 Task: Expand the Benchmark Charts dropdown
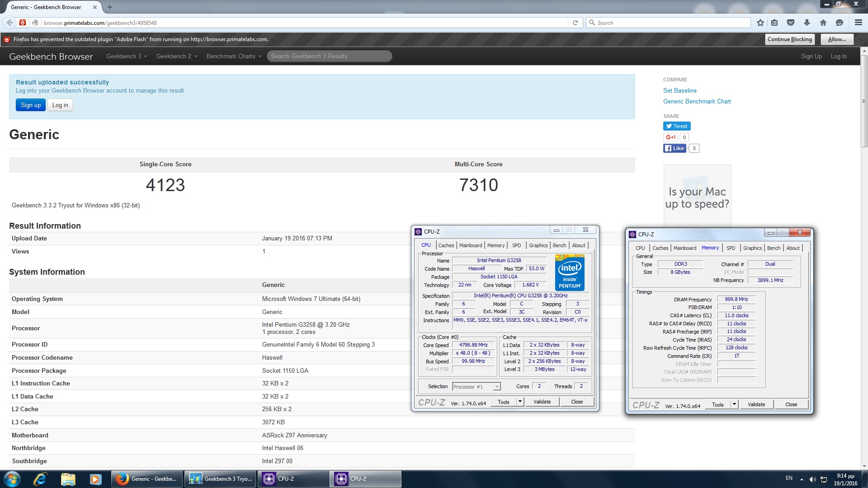pyautogui.click(x=234, y=56)
